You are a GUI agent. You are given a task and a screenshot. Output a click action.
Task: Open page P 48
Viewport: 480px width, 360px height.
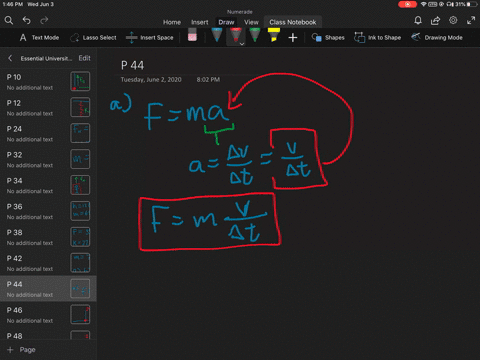click(x=48, y=334)
